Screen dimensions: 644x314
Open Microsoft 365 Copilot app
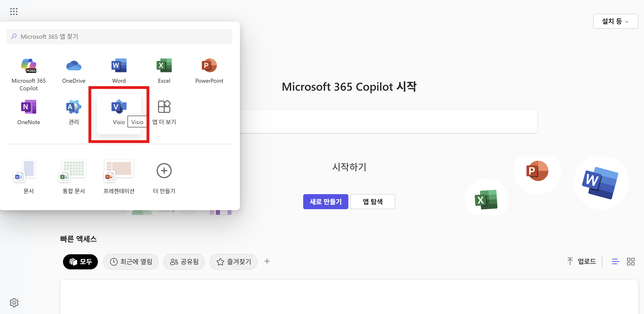point(28,75)
